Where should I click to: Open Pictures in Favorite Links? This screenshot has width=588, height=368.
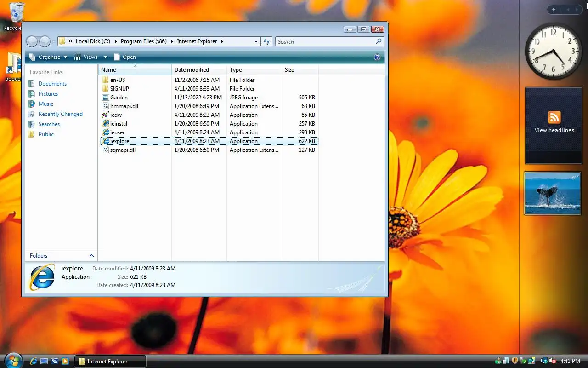click(x=48, y=94)
